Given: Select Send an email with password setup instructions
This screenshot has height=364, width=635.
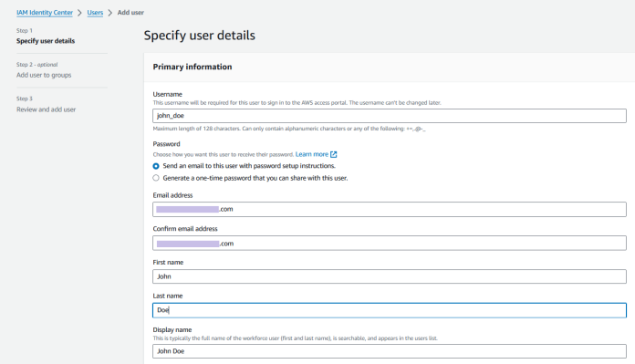Looking at the screenshot, I should (x=156, y=166).
